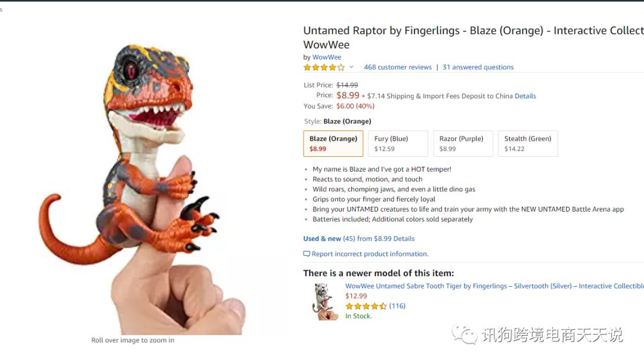Click the main Blaze raptor product image

point(143,185)
